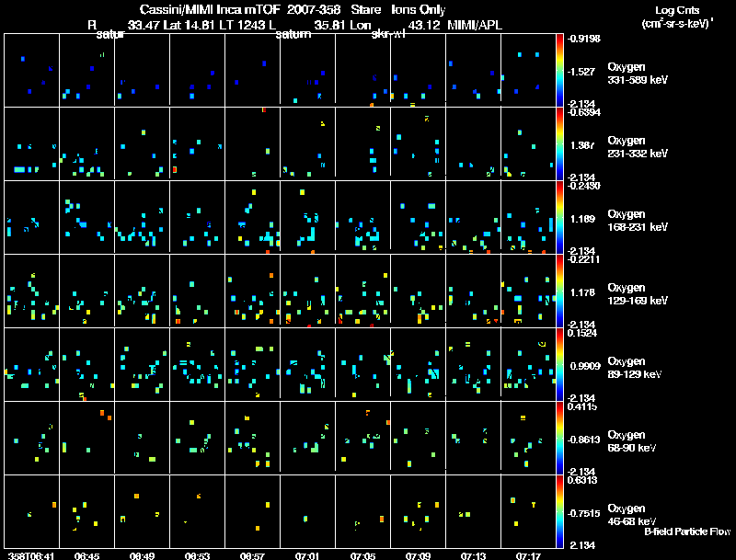Click the '06:53' time axis label

[197, 555]
